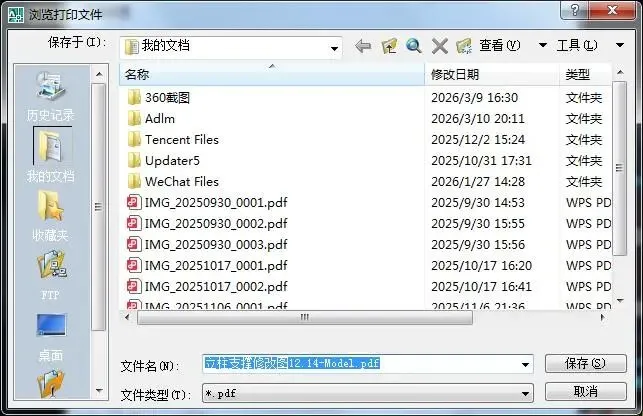The image size is (643, 416).
Task: Click the Back arrow toolbar icon
Action: pos(363,46)
